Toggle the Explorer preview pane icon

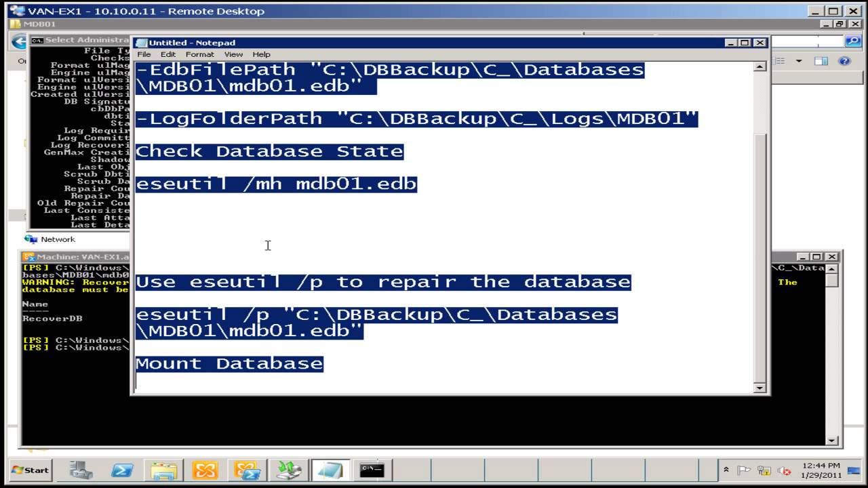pos(821,61)
